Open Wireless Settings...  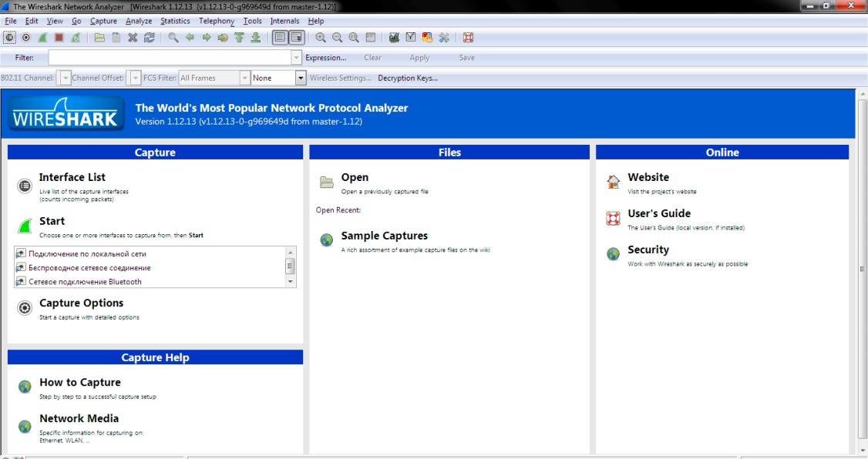coord(341,78)
